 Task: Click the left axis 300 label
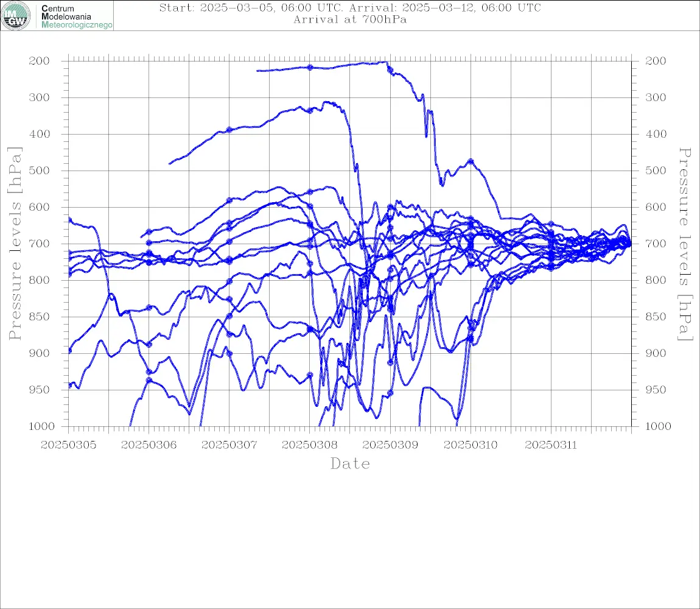[x=39, y=97]
